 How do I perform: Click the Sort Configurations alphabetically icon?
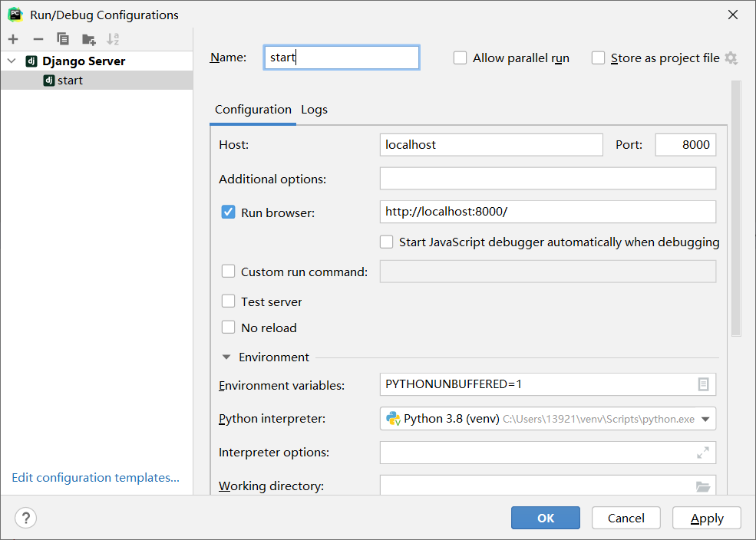[x=113, y=39]
